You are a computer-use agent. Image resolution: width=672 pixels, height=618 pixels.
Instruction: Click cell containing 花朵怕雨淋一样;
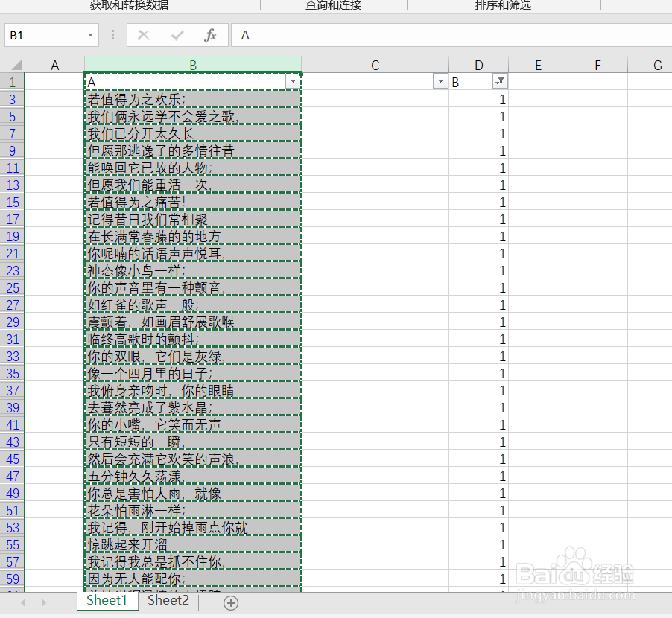pos(193,510)
